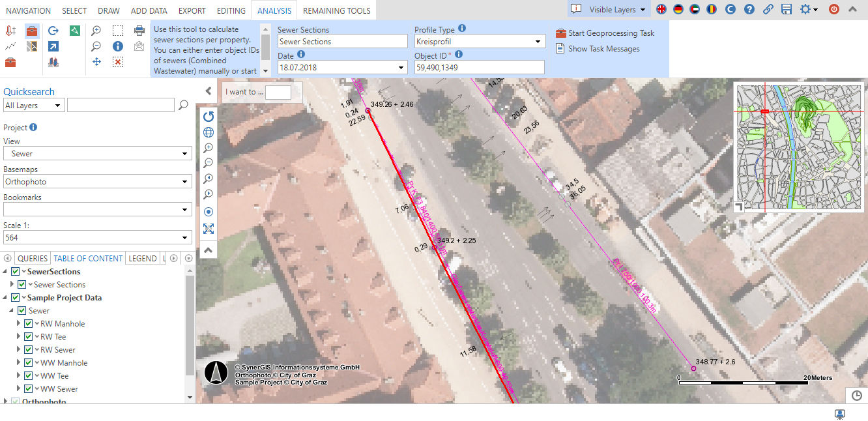Uncheck the RW Manhole layer checkbox

(28, 323)
